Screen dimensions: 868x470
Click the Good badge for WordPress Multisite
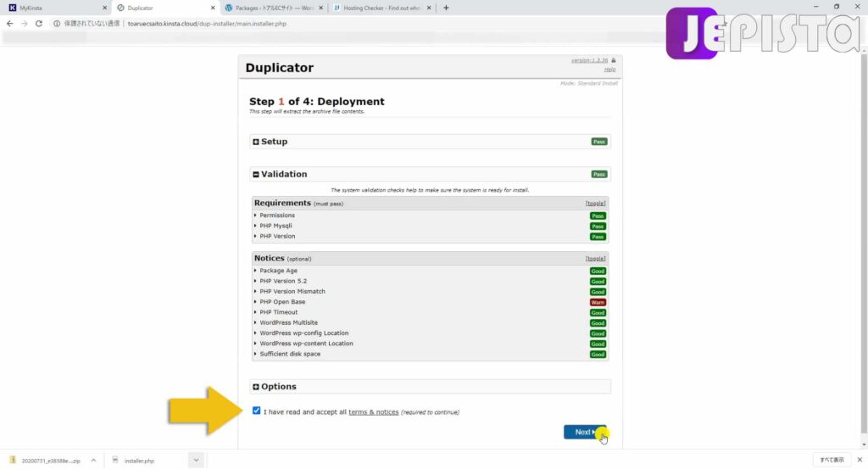pyautogui.click(x=598, y=323)
